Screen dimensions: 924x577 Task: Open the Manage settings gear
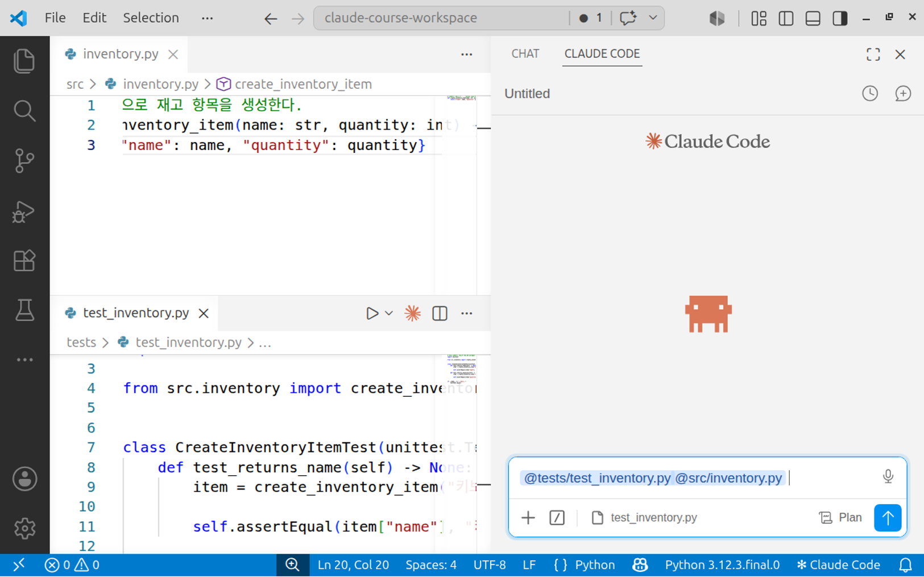(24, 529)
